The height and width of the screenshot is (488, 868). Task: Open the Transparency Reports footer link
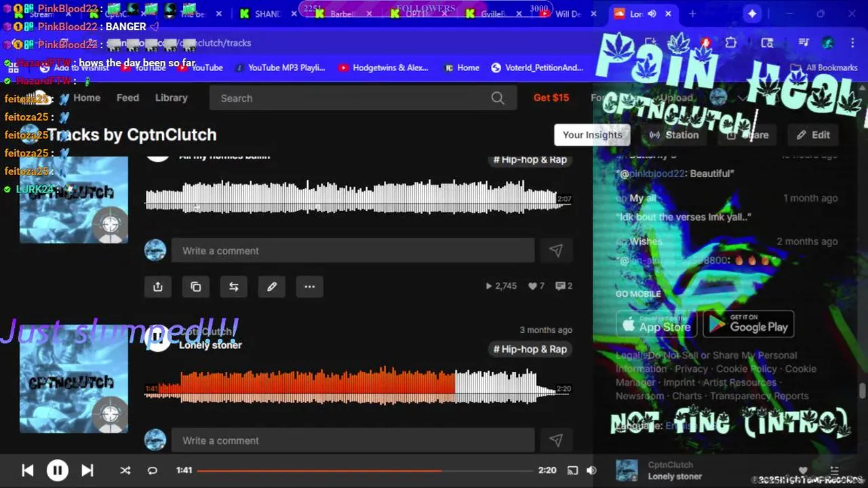point(759,396)
